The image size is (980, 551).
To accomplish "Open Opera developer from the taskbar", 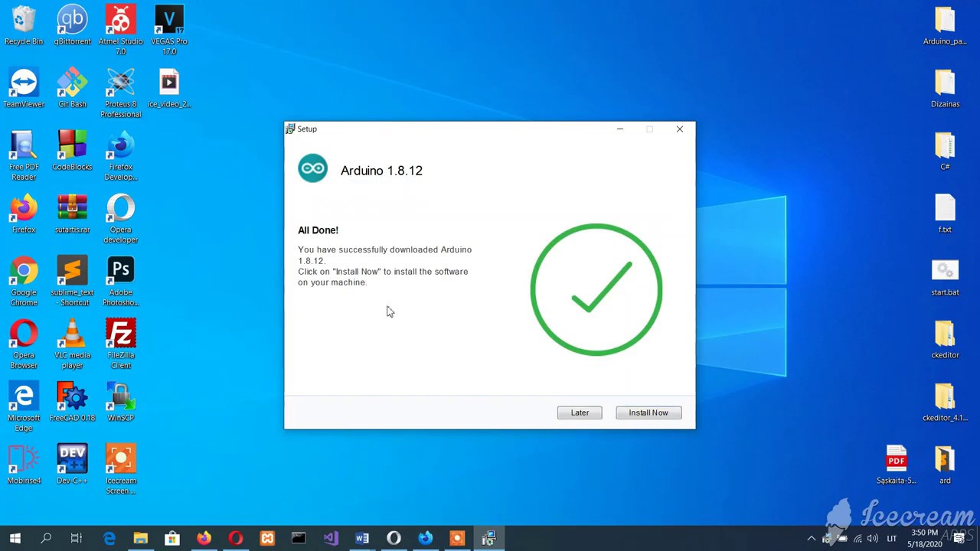I will pos(394,539).
